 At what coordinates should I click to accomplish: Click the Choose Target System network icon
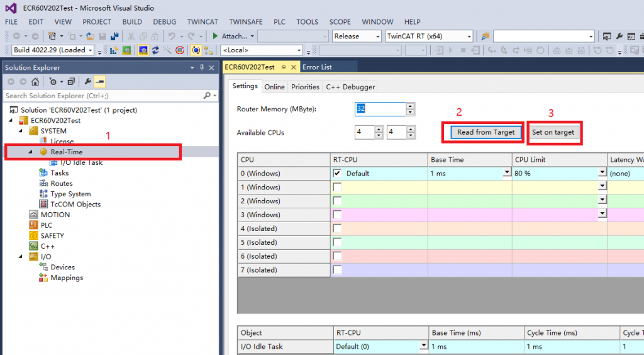[208, 50]
